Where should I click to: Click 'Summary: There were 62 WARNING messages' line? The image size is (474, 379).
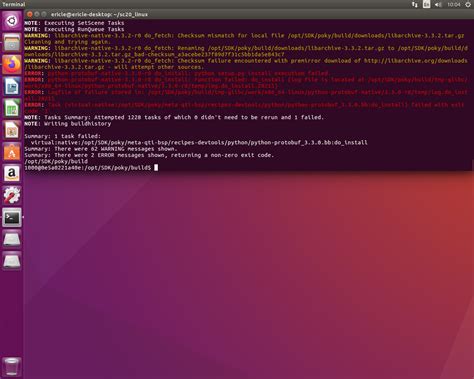101,149
